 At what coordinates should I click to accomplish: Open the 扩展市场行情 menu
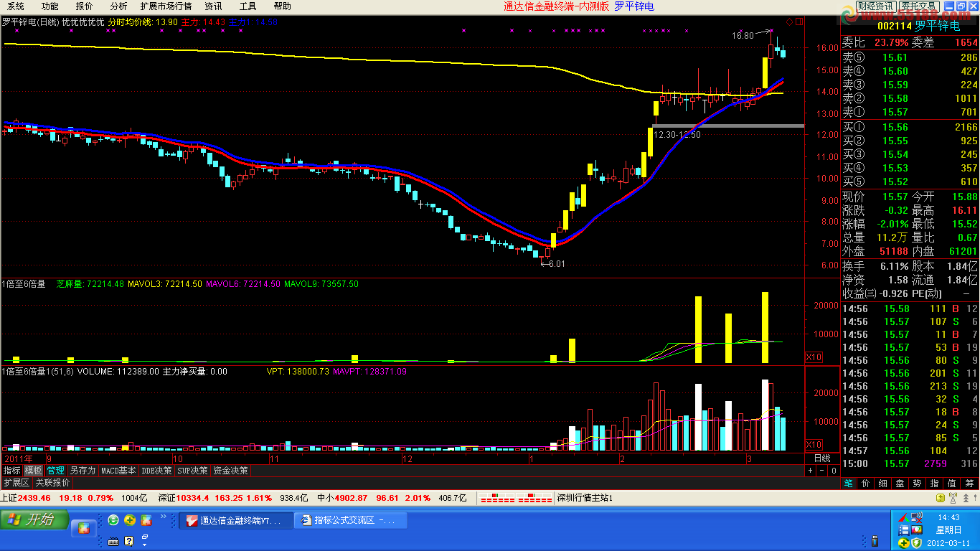click(x=166, y=6)
